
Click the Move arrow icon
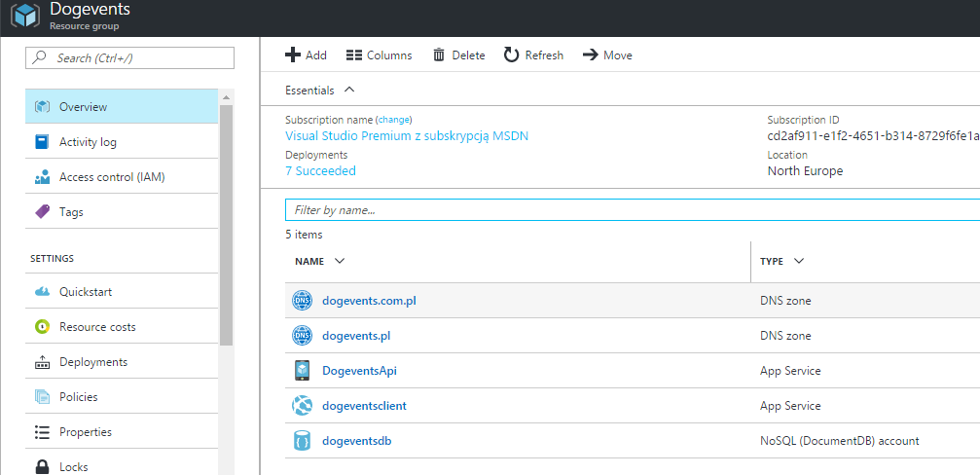pos(590,55)
